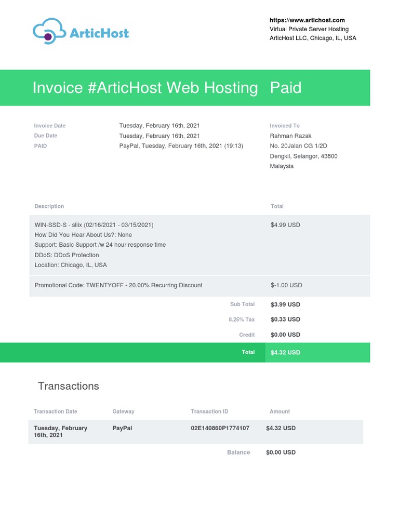The width and height of the screenshot is (399, 532).
Task: Select the $-1.00 USD discount amount
Action: coord(286,285)
